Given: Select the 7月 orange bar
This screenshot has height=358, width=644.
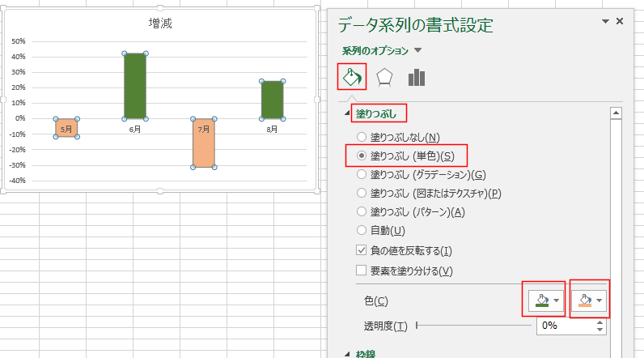Looking at the screenshot, I should pos(204,143).
